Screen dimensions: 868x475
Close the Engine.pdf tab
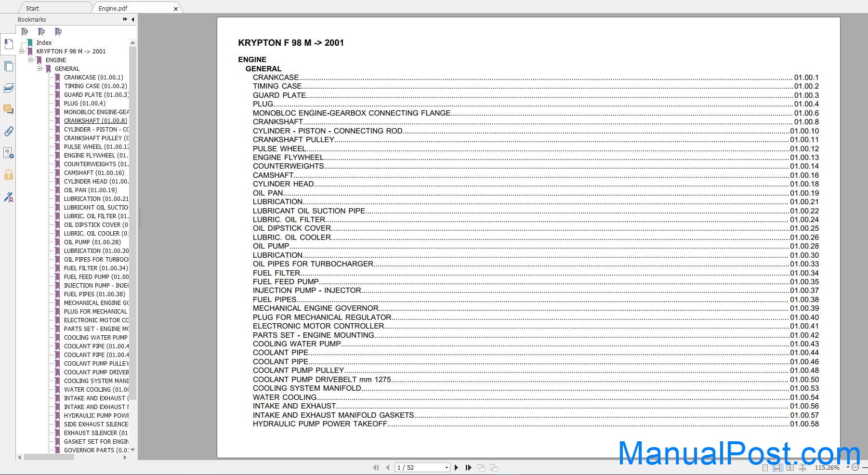[176, 9]
